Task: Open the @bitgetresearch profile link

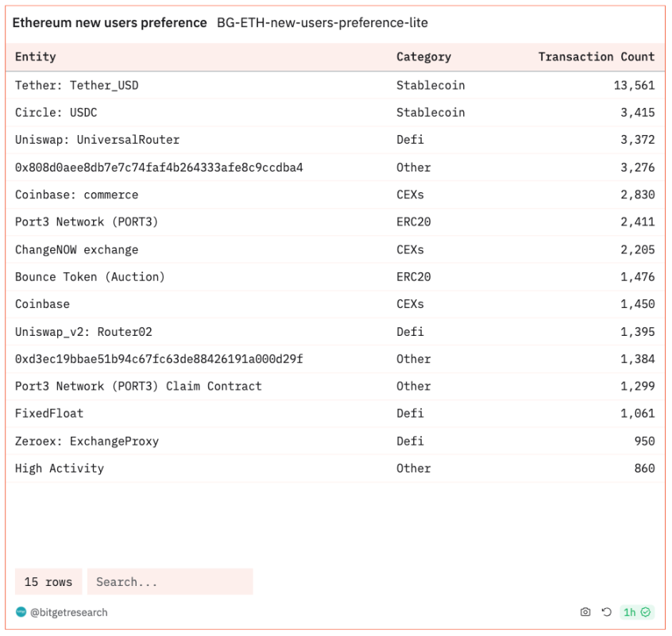Action: click(x=68, y=612)
